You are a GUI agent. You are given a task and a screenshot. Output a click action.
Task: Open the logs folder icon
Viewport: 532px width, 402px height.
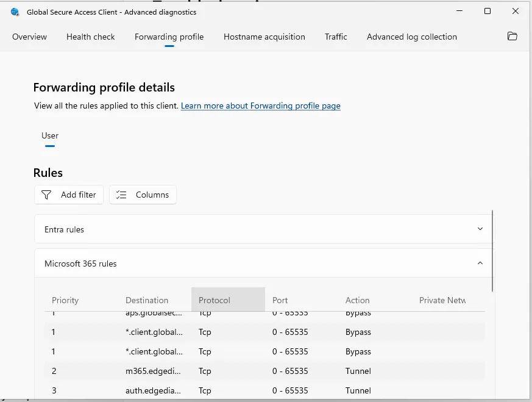[x=512, y=36]
